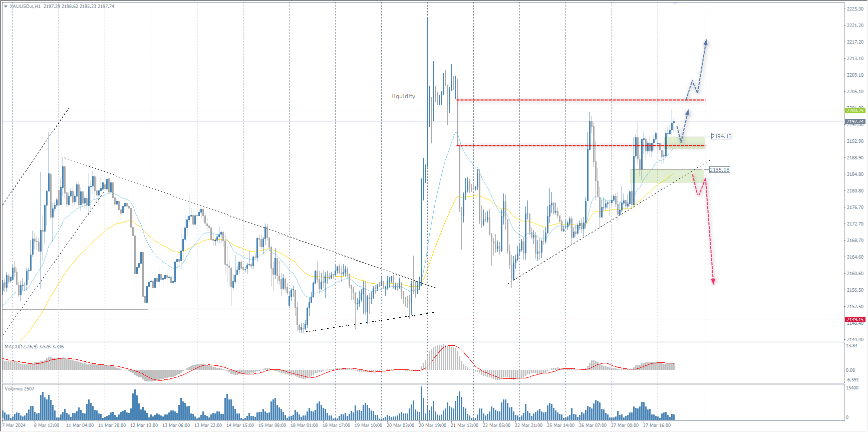Select the open price value 2197.29 in header
868x432 pixels.
pos(52,7)
